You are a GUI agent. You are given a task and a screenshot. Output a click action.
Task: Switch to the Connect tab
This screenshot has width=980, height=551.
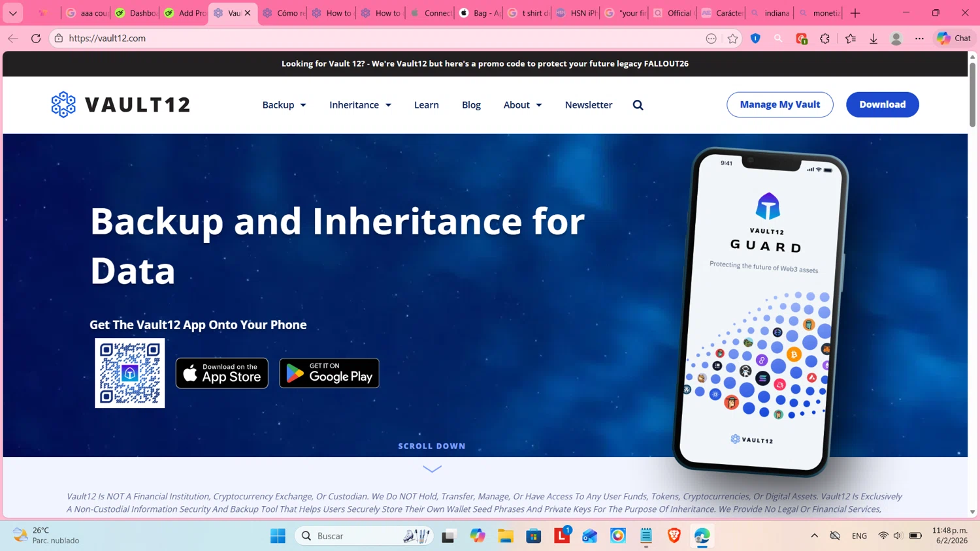pos(431,13)
